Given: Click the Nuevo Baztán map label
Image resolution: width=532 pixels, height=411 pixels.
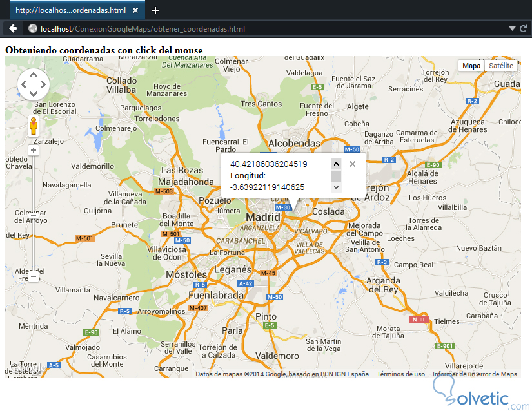Looking at the screenshot, I should tap(478, 248).
